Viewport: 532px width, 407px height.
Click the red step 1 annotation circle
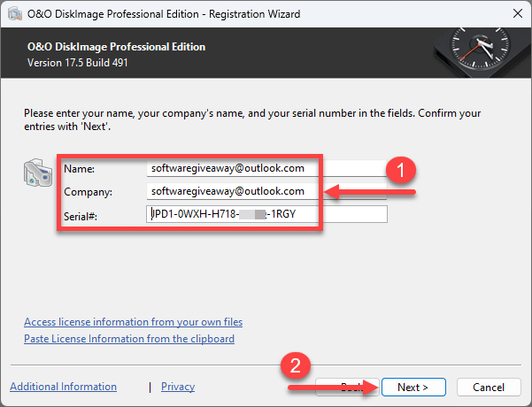click(404, 171)
